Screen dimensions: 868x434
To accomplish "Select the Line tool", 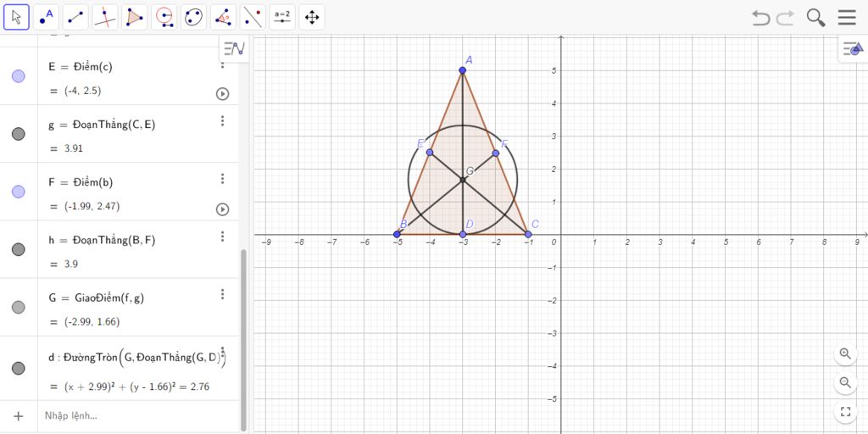I will [75, 17].
